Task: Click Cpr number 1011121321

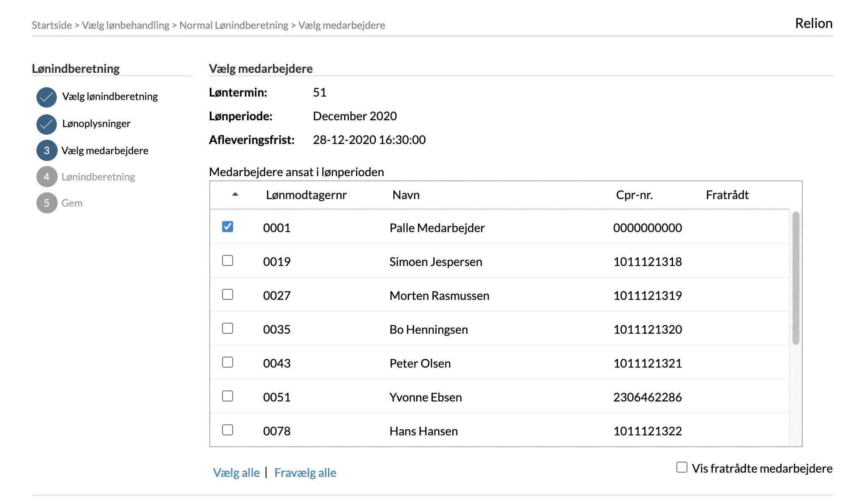Action: click(648, 363)
